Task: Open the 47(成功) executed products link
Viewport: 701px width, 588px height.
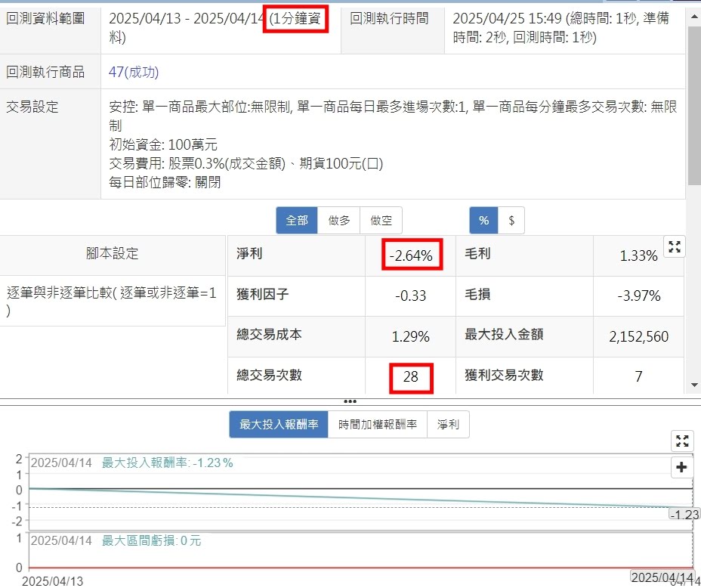Action: coord(134,73)
